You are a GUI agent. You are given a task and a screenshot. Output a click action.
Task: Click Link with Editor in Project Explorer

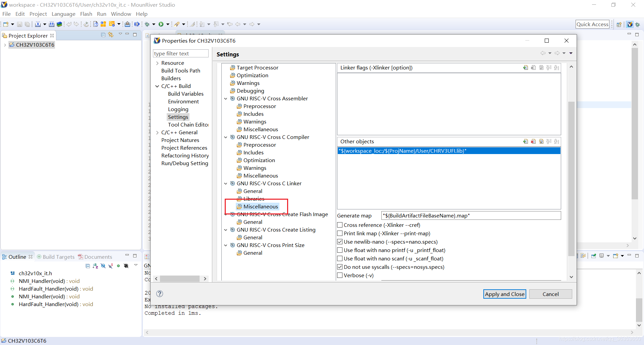pyautogui.click(x=111, y=35)
